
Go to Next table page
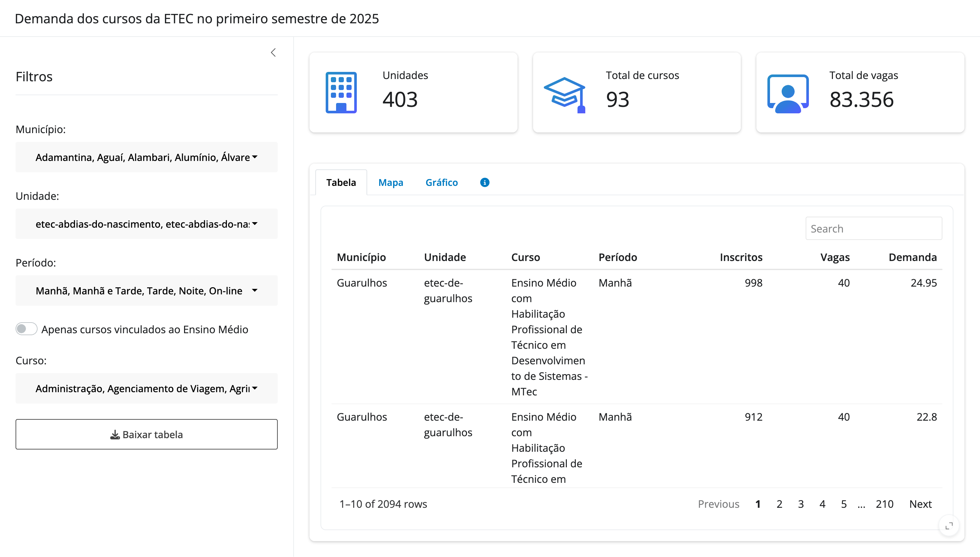[920, 504]
